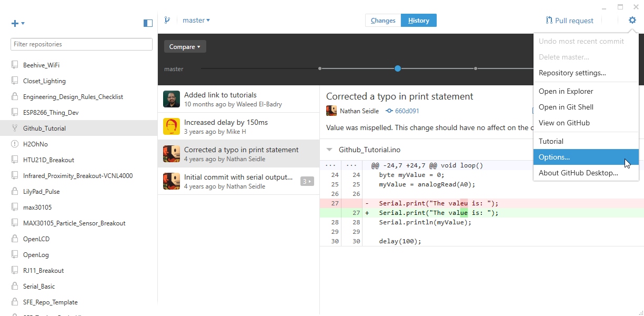This screenshot has width=644, height=316.
Task: Click the Beehive_WiFi repository icon
Action: tap(15, 65)
